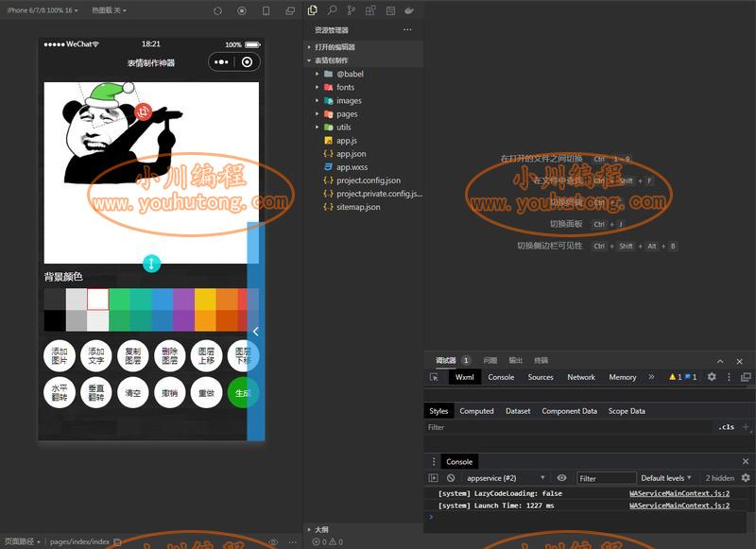
Task: Open the Default levels dropdown
Action: [x=666, y=478]
